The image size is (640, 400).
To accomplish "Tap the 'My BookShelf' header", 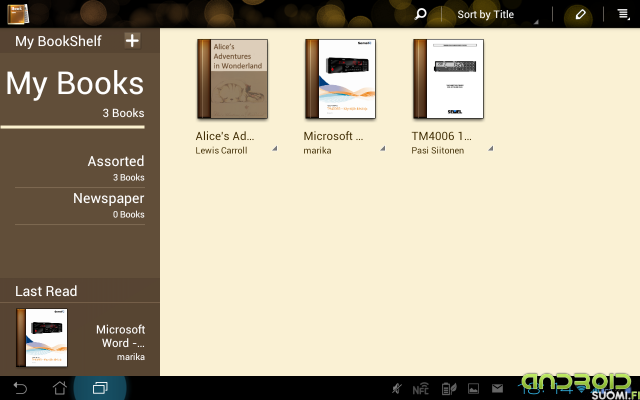I will tap(58, 41).
